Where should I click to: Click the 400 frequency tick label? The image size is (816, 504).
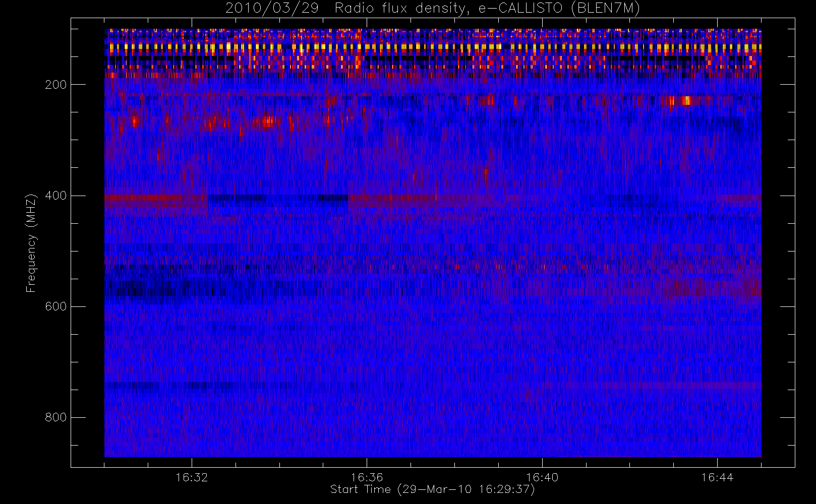[x=55, y=196]
